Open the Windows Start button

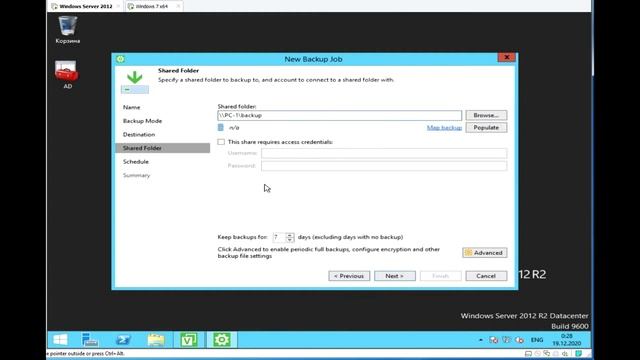(x=60, y=340)
